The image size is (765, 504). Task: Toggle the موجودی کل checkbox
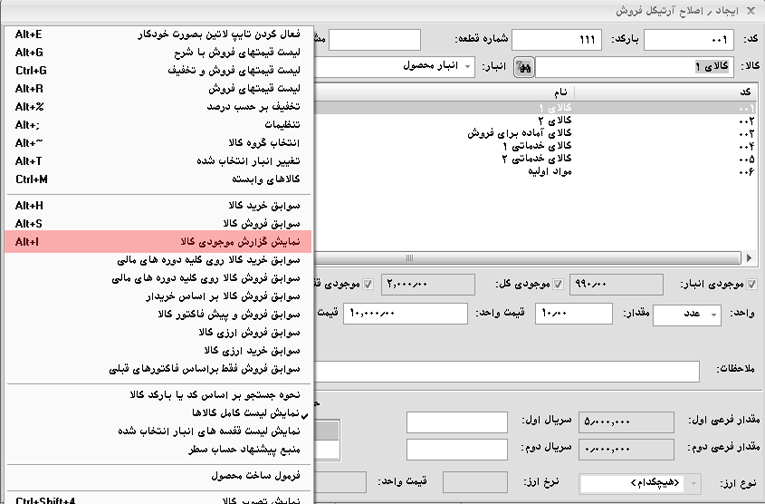(560, 285)
